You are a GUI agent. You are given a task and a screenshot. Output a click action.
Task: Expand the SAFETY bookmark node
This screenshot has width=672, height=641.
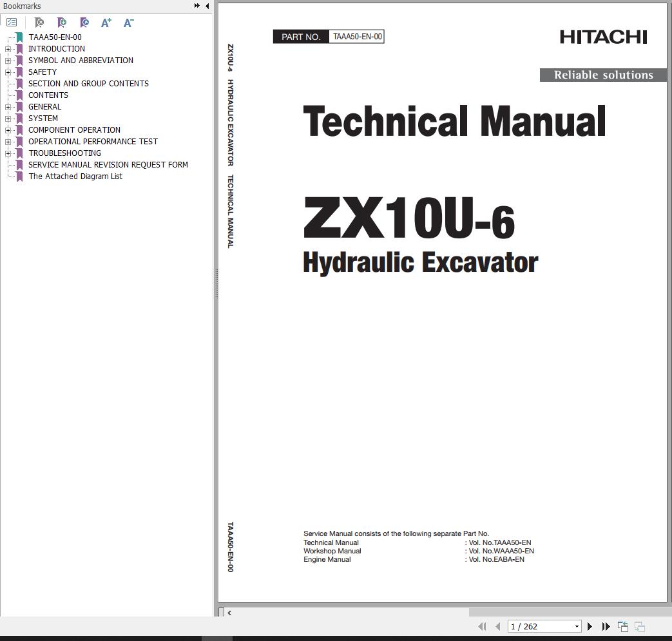click(x=8, y=72)
